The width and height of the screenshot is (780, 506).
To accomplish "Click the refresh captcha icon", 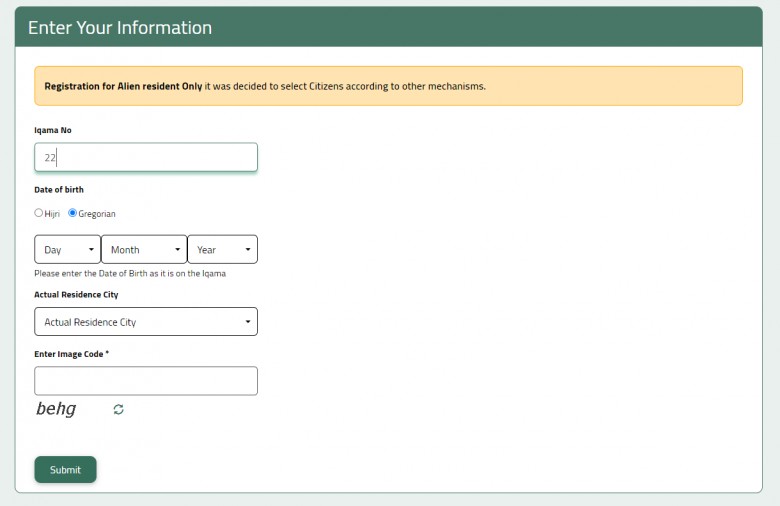I will [x=118, y=409].
